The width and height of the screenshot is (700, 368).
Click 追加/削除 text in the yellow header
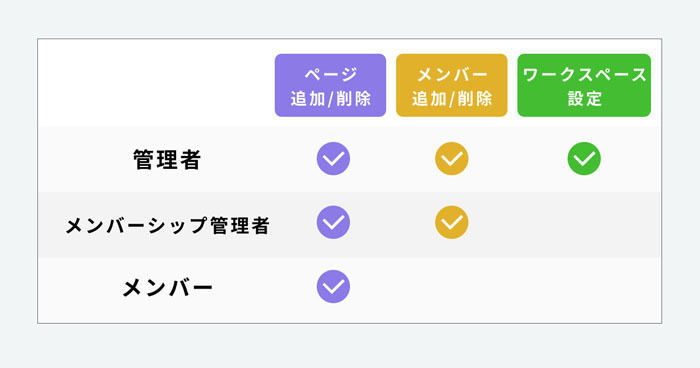pyautogui.click(x=451, y=98)
